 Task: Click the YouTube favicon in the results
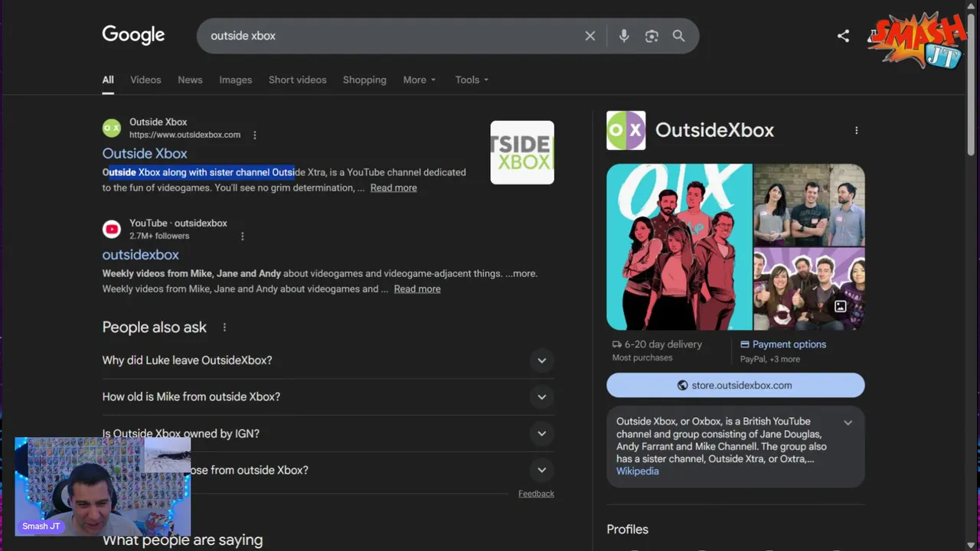pos(112,229)
